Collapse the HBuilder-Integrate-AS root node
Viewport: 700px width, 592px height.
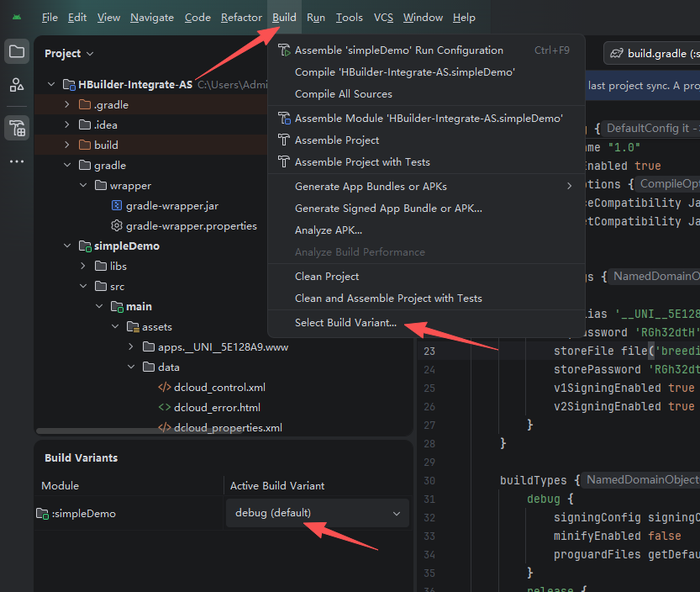coord(51,84)
